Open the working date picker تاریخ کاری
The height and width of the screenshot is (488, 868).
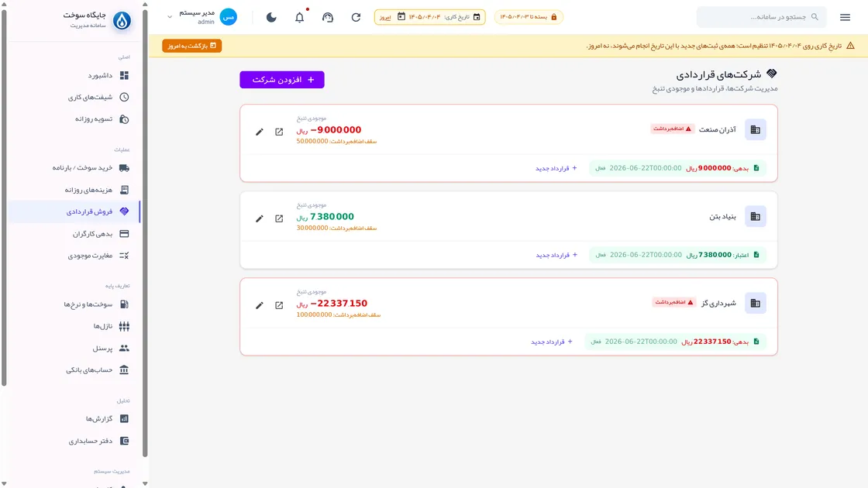click(x=429, y=17)
